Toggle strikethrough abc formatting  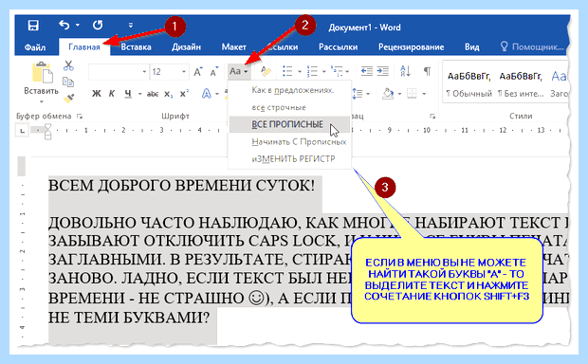point(153,94)
